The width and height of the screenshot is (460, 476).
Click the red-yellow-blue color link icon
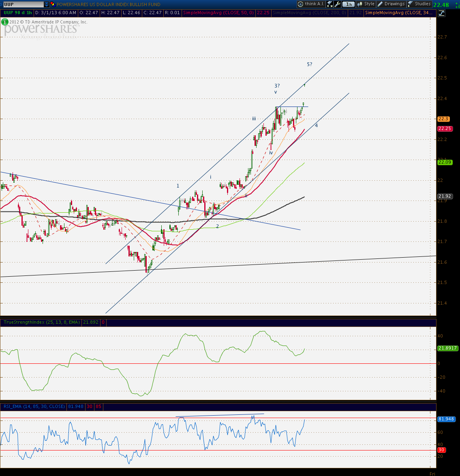click(53, 4)
